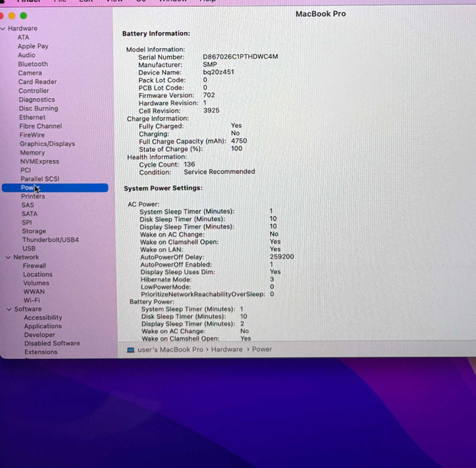Select Memory in the sidebar
The image size is (476, 468).
point(33,152)
